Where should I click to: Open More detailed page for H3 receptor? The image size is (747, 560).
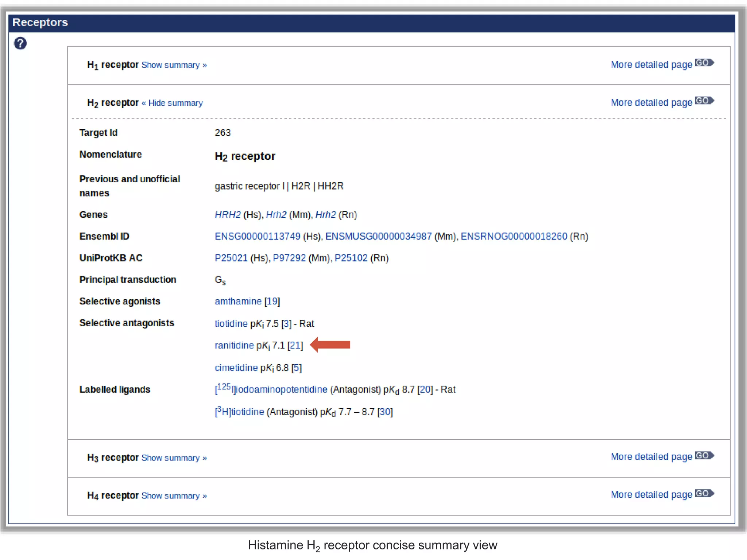(651, 457)
